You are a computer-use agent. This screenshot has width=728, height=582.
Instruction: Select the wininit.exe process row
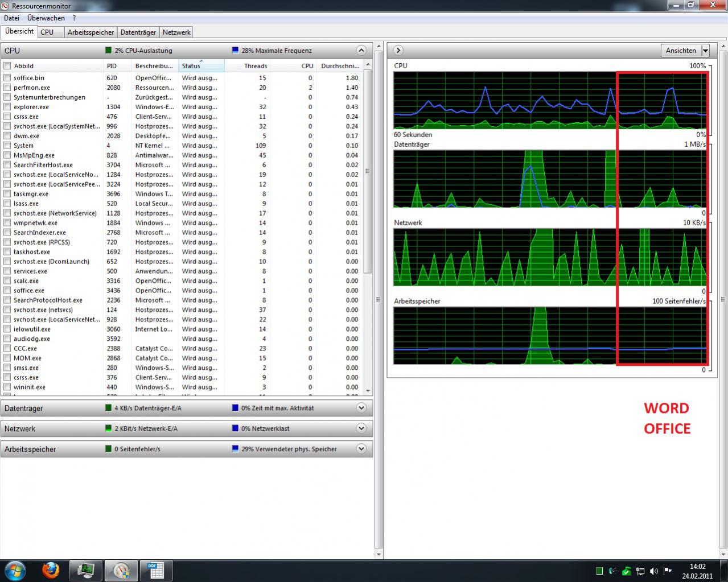pyautogui.click(x=181, y=387)
